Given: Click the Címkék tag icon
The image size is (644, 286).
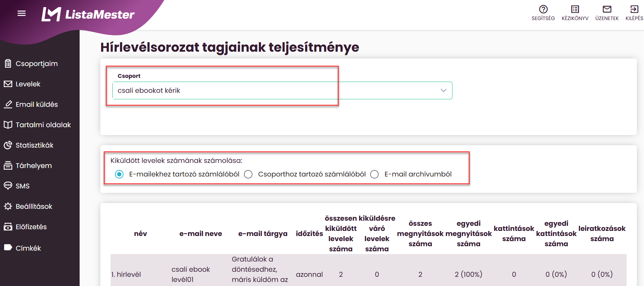Looking at the screenshot, I should [8, 248].
